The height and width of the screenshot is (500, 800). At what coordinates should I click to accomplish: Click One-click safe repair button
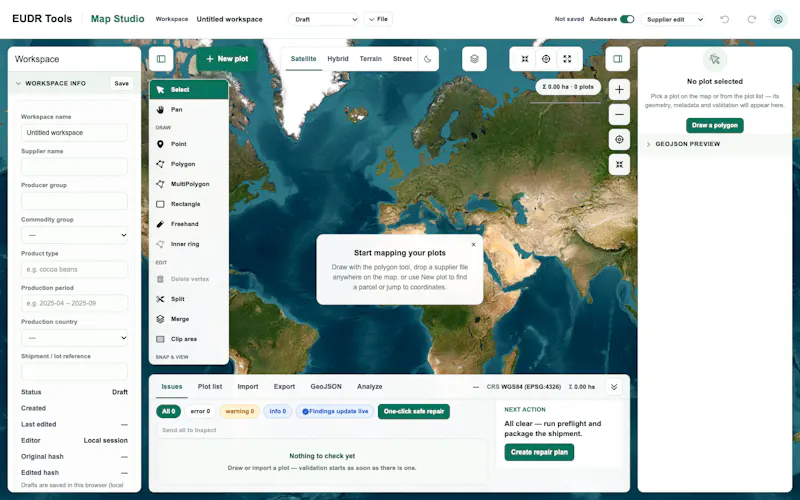point(414,411)
